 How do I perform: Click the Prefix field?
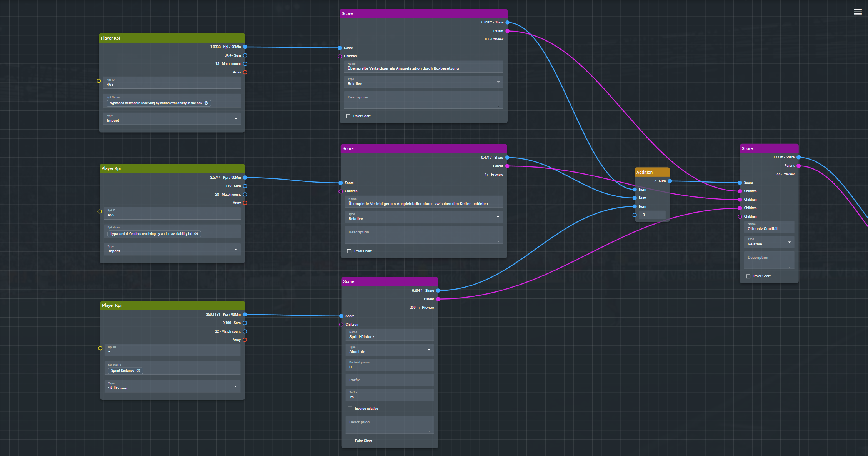point(390,380)
